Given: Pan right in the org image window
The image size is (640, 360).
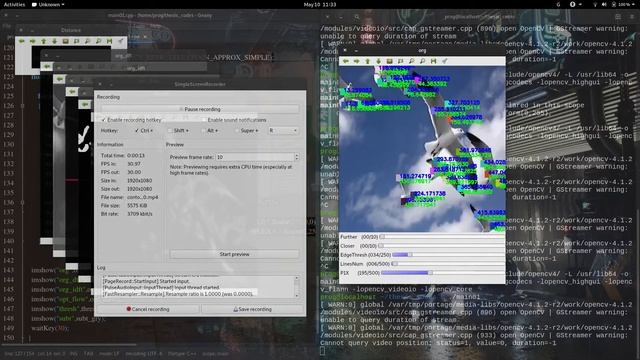Looking at the screenshot, I should (356, 61).
